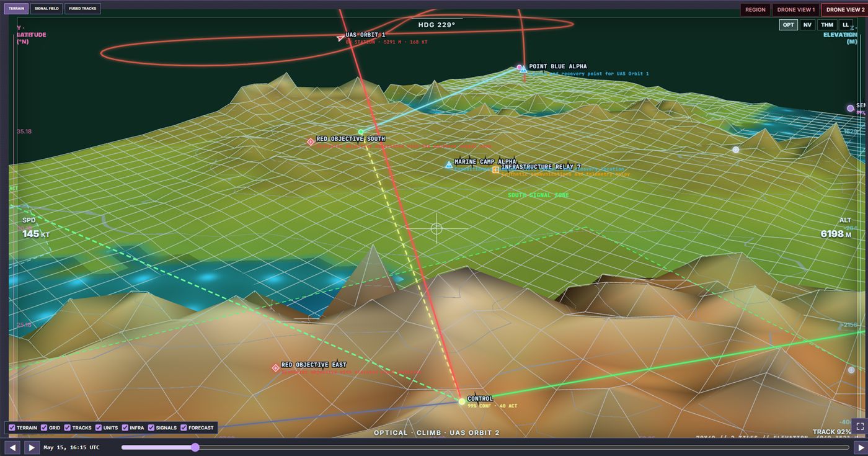Hide the INFRA layer via its checkbox
868x456 pixels.
click(125, 427)
